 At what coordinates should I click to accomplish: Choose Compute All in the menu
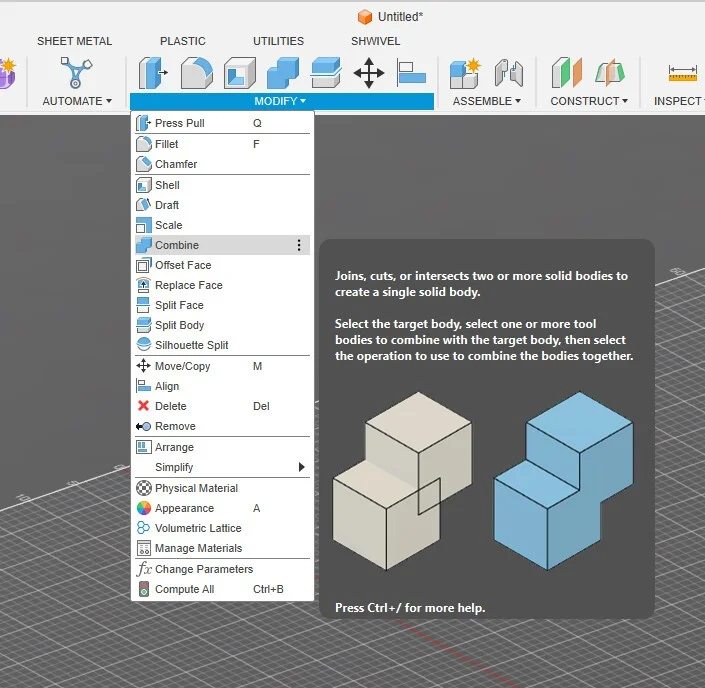coord(223,589)
